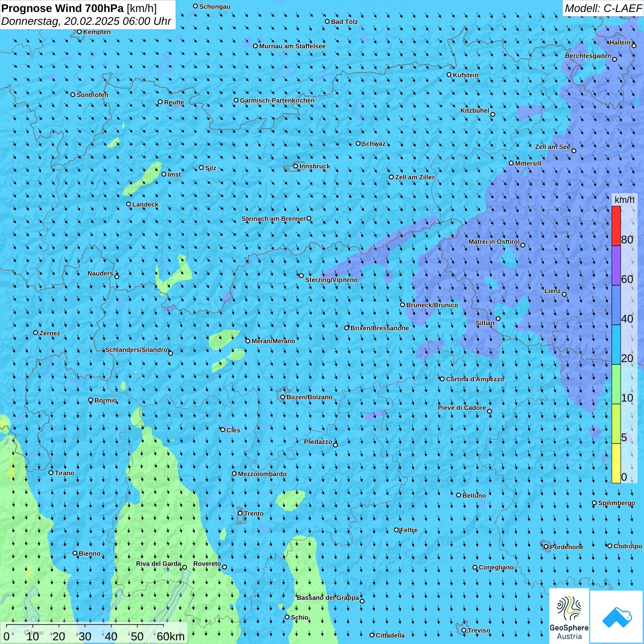Click the '60km' scale bar label
Screen dimensions: 644x644
pos(171,636)
